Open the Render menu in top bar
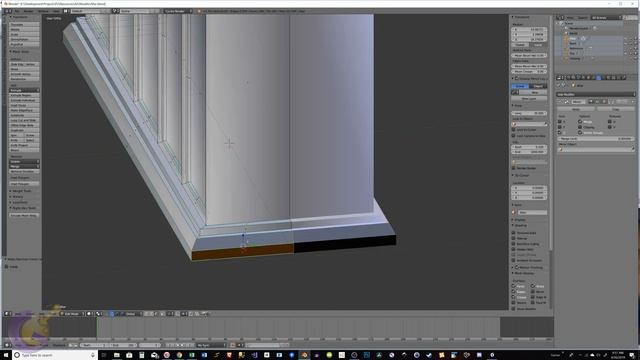The image size is (640, 360). pyautogui.click(x=29, y=11)
